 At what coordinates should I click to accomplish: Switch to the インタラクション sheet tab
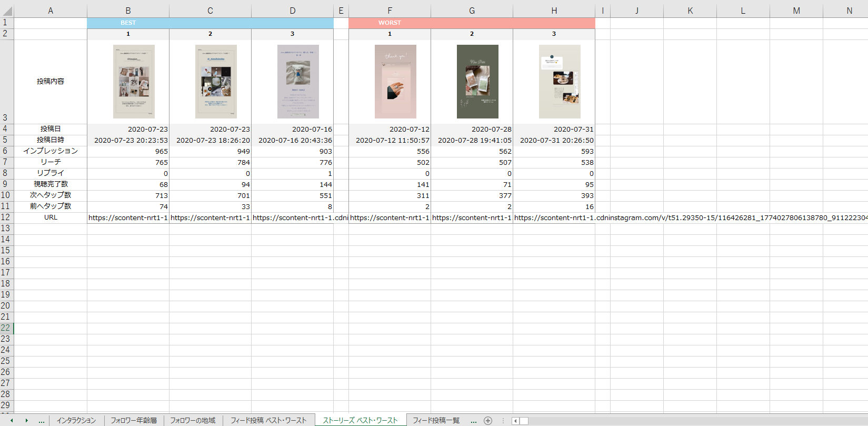click(76, 420)
